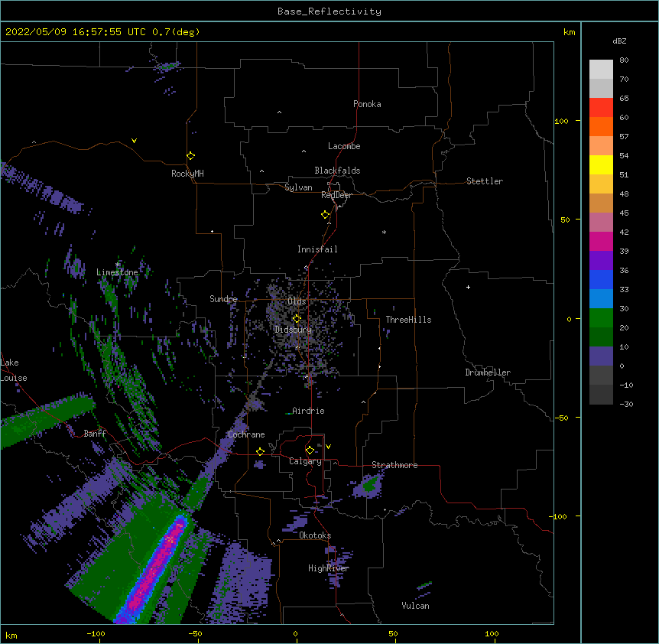Screen dimensions: 659x644
Task: Select the light grey 70-80 dBZ swatch
Action: click(x=601, y=70)
